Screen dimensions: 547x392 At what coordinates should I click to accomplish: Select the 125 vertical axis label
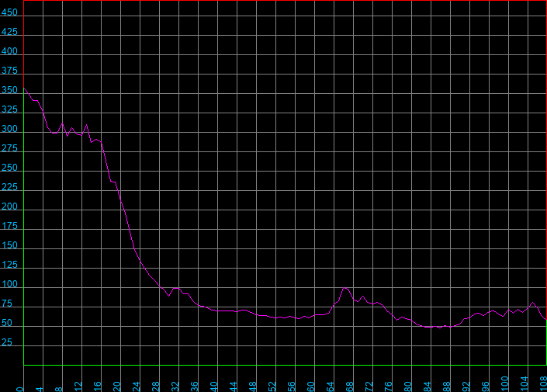[x=9, y=265]
